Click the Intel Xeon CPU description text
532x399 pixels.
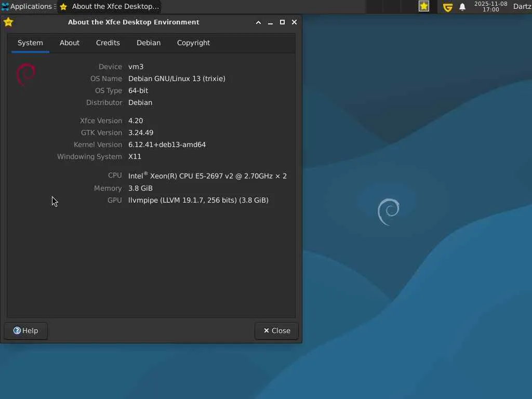pyautogui.click(x=207, y=176)
